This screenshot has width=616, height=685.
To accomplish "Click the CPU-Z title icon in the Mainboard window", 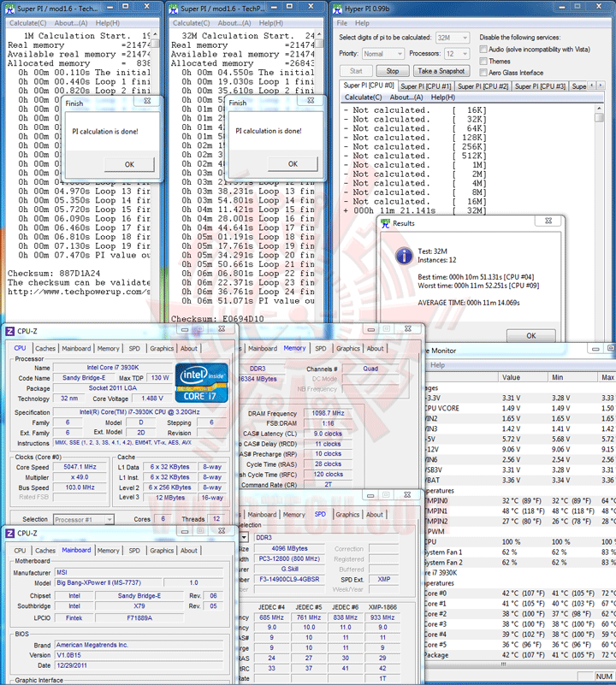I will coord(9,534).
